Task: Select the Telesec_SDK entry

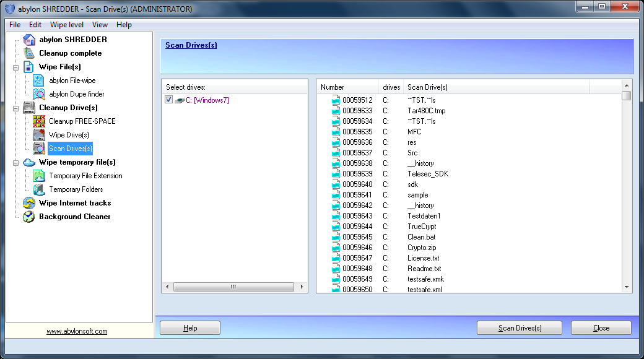Action: point(428,174)
